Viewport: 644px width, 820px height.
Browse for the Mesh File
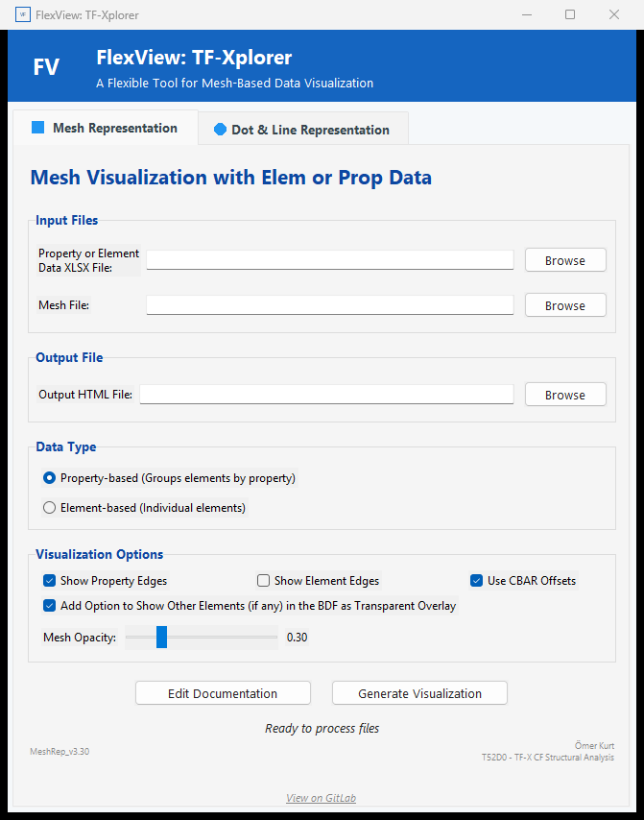(564, 304)
